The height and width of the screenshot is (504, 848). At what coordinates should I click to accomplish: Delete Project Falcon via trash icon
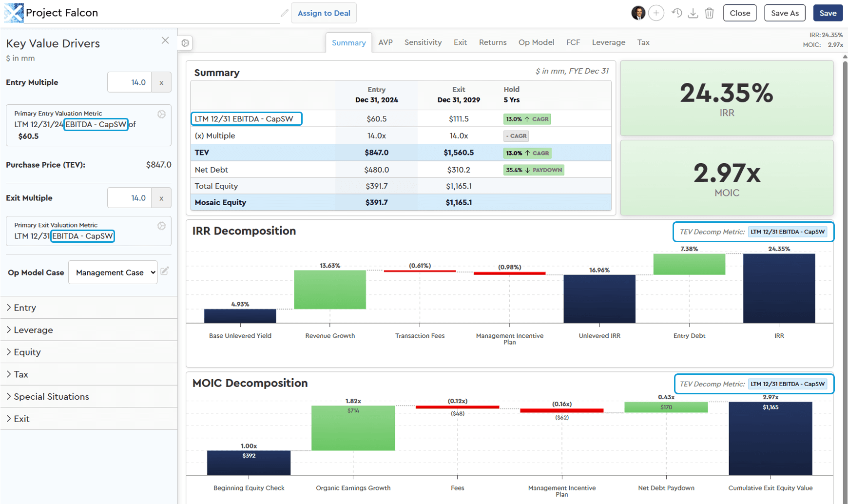[x=709, y=13]
